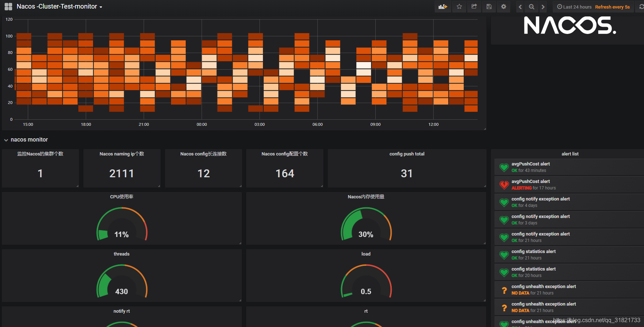This screenshot has height=327, width=644.
Task: Open first config unhealth exception alert
Action: (569, 289)
